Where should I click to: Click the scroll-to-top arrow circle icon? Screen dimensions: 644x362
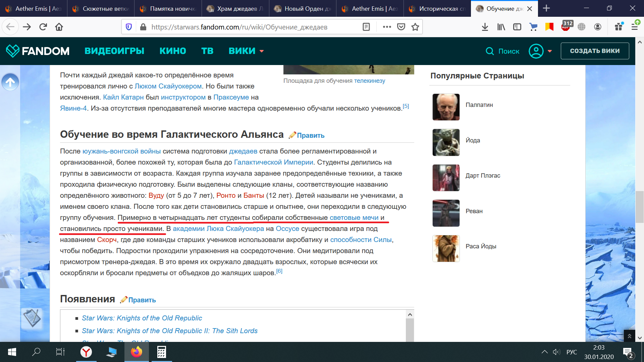pos(10,82)
